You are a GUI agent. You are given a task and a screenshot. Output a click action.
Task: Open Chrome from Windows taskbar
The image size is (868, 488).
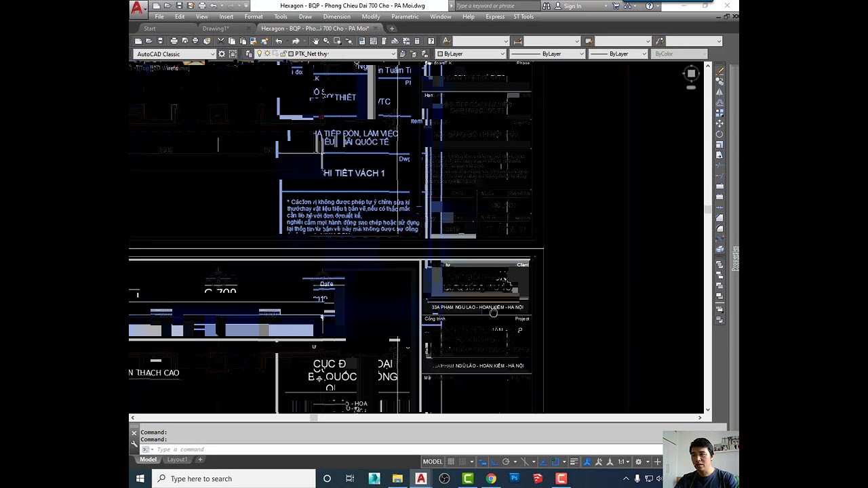click(491, 479)
